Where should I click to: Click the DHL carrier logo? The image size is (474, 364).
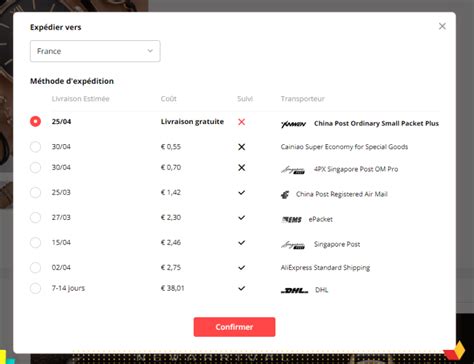[x=294, y=291]
